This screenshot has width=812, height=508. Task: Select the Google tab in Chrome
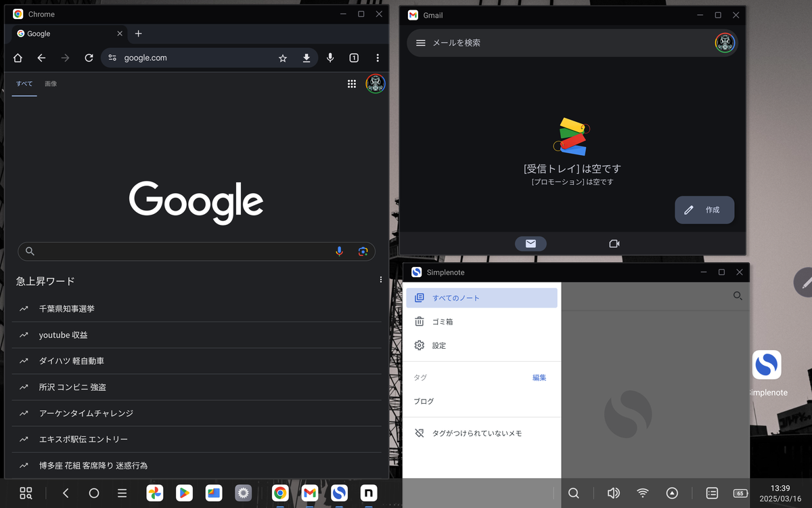[x=69, y=33]
